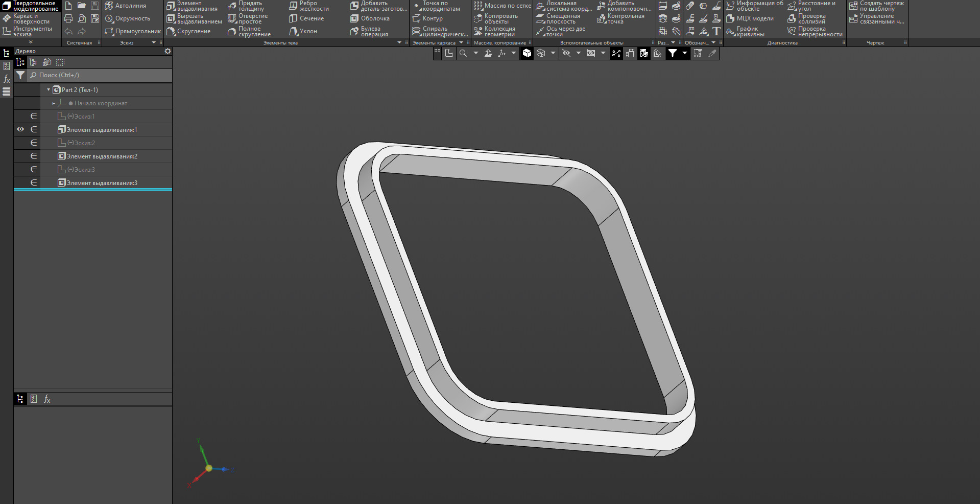Viewport: 980px width, 504px height.
Task: Open the print preview icon
Action: (x=82, y=18)
